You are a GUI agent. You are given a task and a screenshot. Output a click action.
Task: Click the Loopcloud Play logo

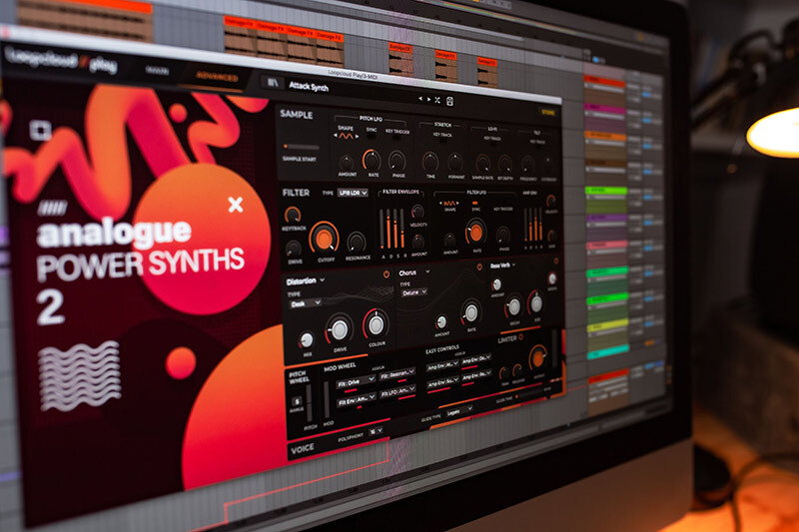point(62,61)
